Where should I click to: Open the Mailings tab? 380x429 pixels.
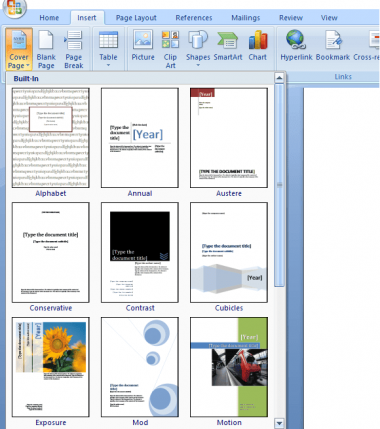pos(246,18)
